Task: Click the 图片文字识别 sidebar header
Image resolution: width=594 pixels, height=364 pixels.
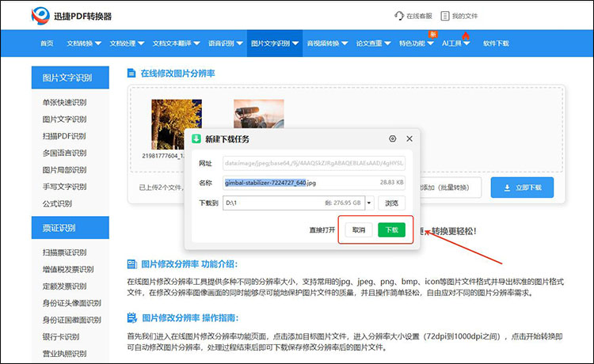Action: click(x=70, y=78)
